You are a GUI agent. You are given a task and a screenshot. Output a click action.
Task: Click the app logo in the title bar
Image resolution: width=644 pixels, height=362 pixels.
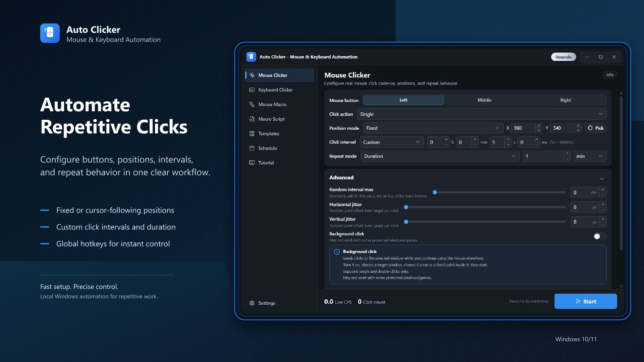251,57
